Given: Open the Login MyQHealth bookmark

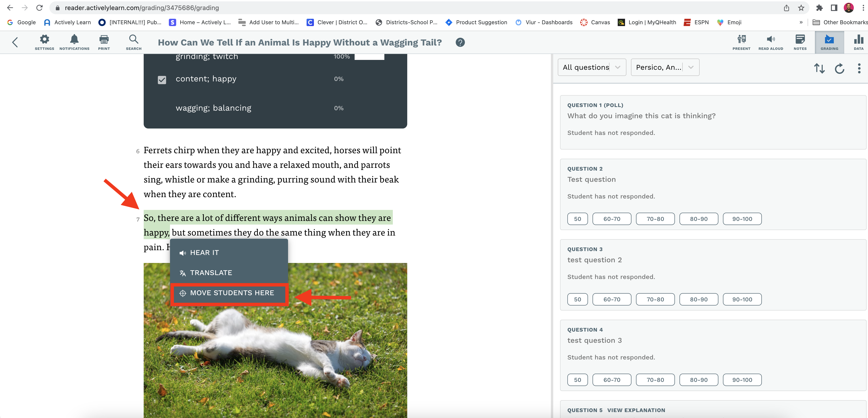Looking at the screenshot, I should [x=647, y=22].
